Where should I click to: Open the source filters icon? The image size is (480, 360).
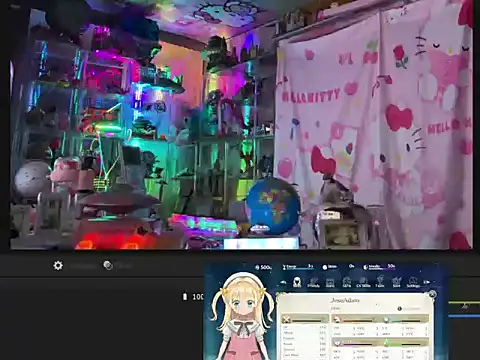click(x=108, y=265)
